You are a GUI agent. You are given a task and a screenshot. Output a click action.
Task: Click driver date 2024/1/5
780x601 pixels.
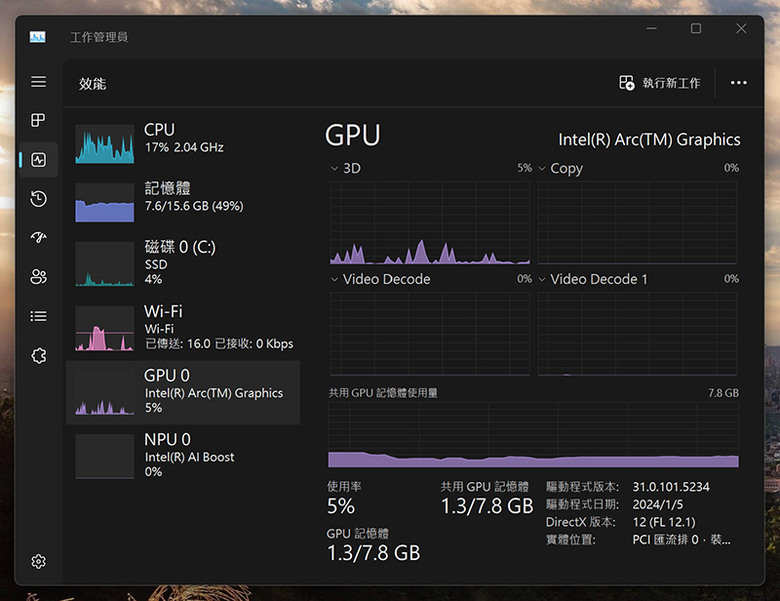(658, 504)
